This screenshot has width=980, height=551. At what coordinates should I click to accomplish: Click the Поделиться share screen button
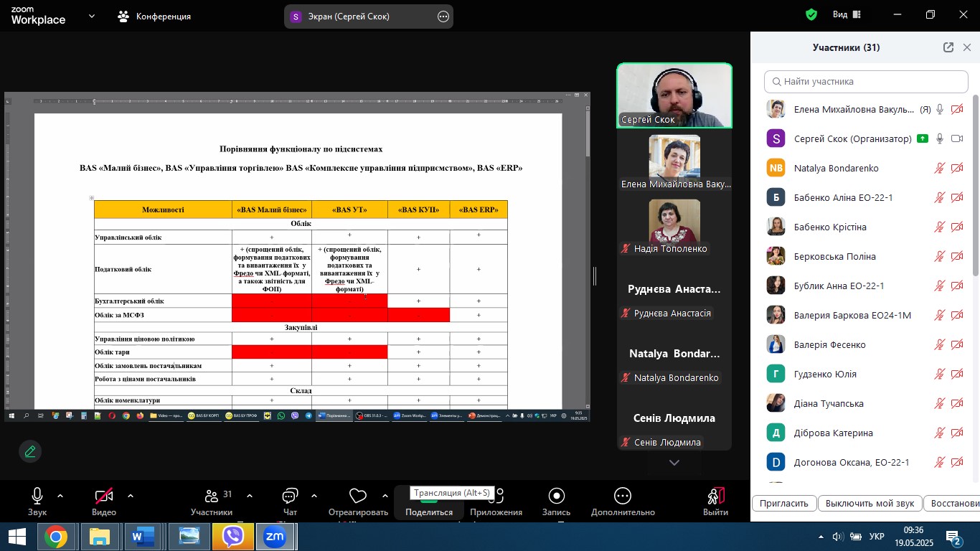429,502
